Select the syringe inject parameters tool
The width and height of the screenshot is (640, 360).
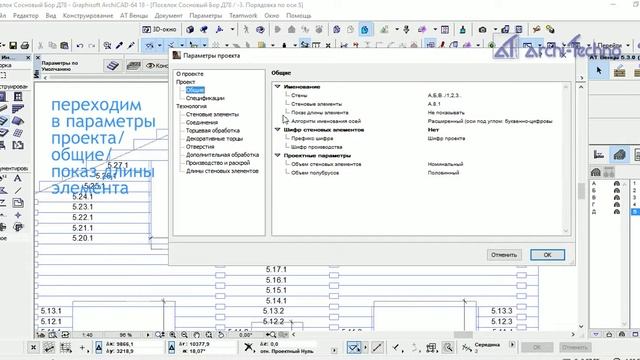pos(131,45)
